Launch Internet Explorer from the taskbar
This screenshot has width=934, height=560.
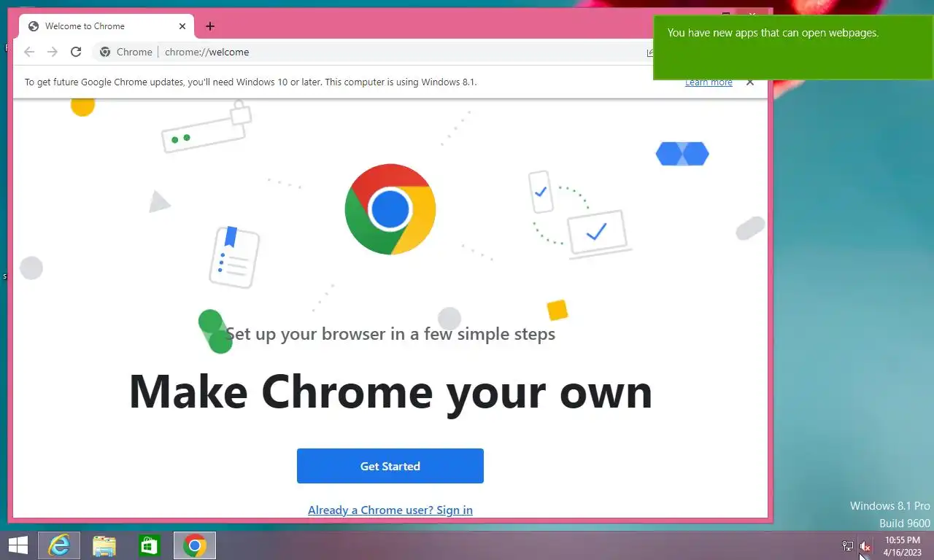pyautogui.click(x=59, y=545)
